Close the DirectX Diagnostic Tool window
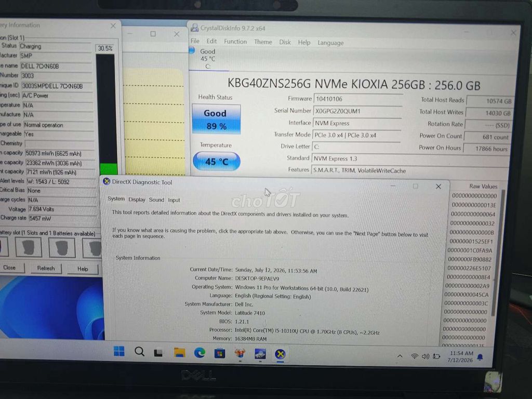This screenshot has height=399, width=532. pyautogui.click(x=438, y=187)
